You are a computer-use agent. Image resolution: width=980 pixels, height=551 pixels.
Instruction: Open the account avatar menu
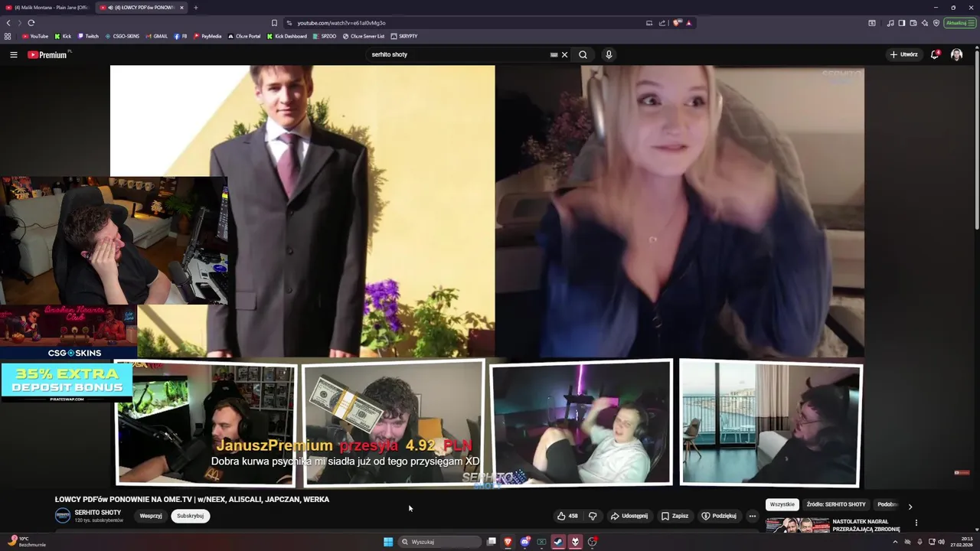(x=956, y=54)
